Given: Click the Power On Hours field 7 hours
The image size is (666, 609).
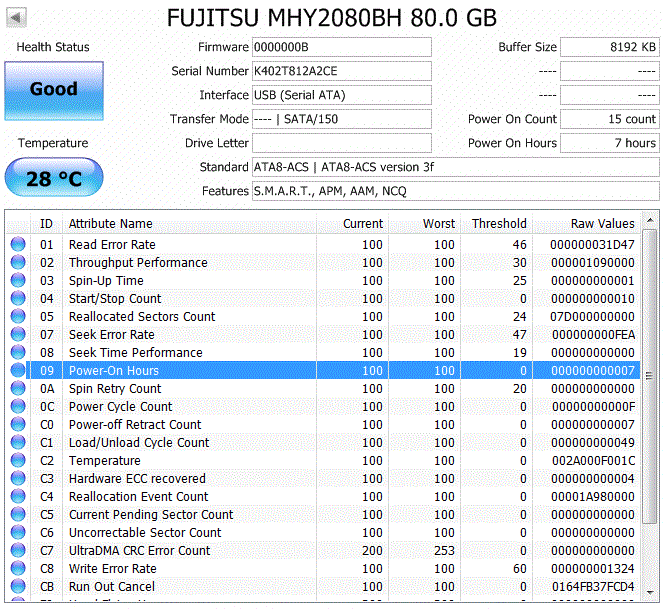Looking at the screenshot, I should [610, 143].
